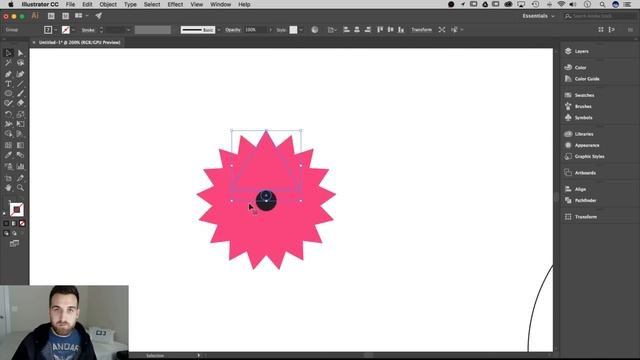Select the Eyedropper tool
640x360 pixels.
click(8, 155)
